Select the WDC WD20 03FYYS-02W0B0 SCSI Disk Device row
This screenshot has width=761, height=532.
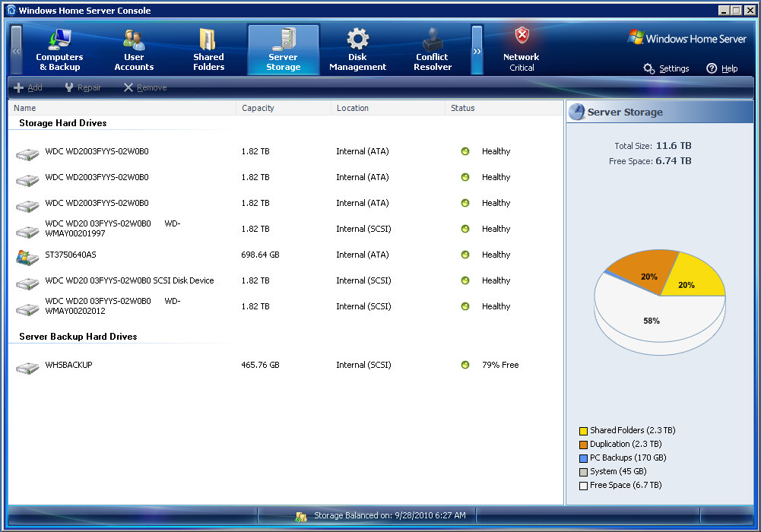[x=287, y=280]
